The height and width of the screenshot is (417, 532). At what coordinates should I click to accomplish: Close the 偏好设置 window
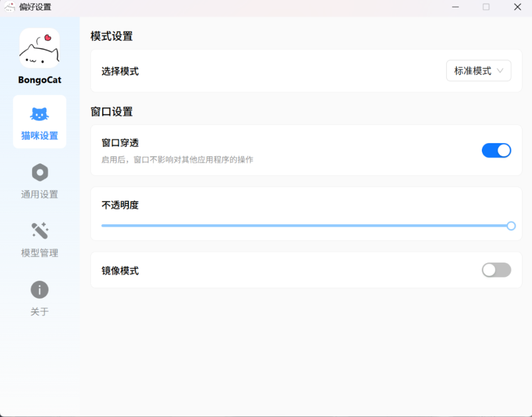pyautogui.click(x=517, y=7)
